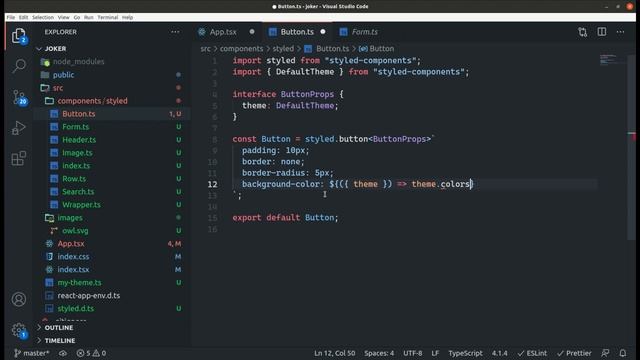Open owl.svg in the file tree
Screen dimensions: 640x360
pyautogui.click(x=112, y=231)
